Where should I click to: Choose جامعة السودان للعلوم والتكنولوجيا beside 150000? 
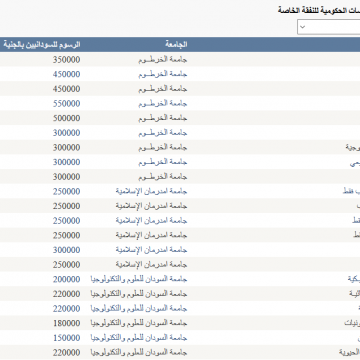pos(139,338)
